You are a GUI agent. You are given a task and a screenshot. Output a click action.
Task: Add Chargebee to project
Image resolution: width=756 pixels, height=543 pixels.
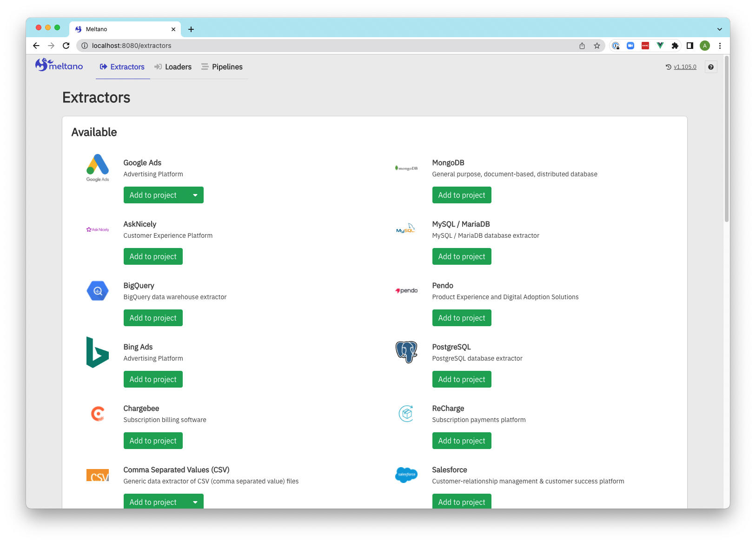coord(153,441)
